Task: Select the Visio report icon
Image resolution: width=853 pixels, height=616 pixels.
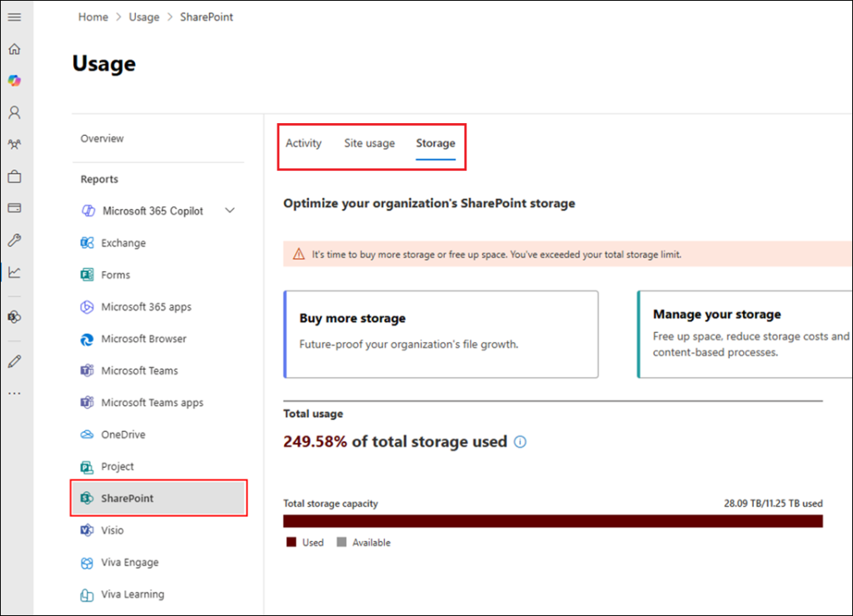Action: (x=87, y=530)
